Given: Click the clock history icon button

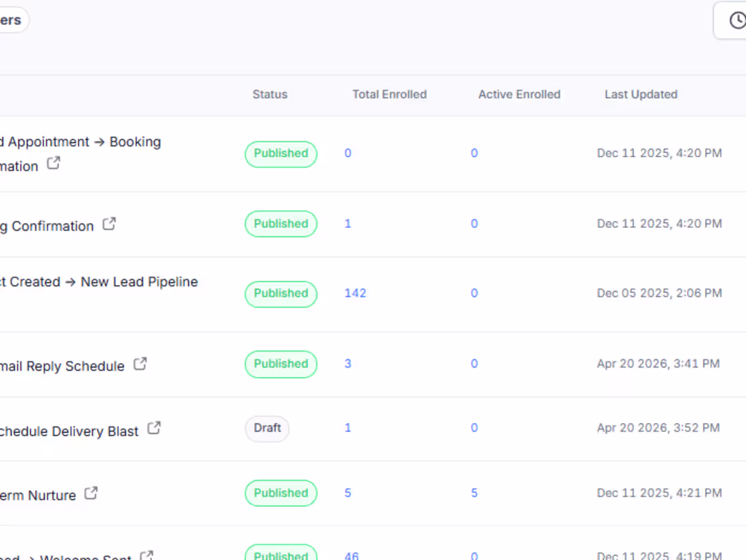Looking at the screenshot, I should coord(737,20).
